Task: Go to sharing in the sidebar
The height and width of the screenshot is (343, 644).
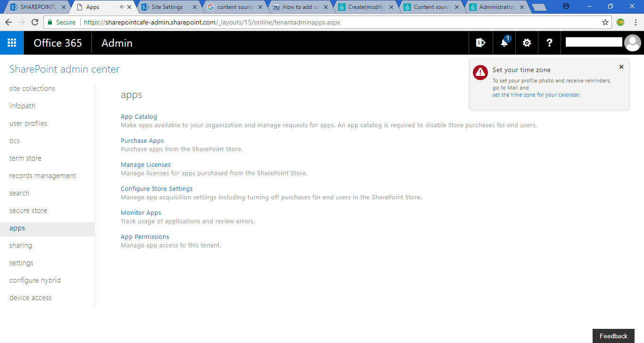Action: point(21,245)
